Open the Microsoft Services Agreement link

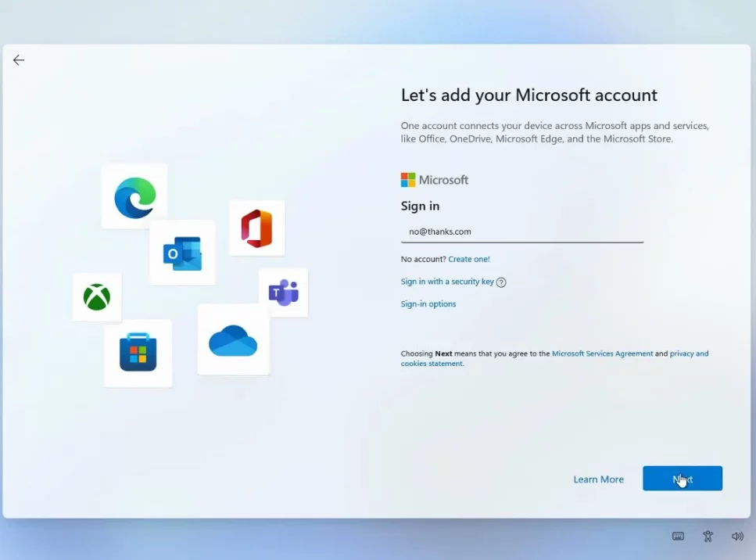pyautogui.click(x=602, y=354)
